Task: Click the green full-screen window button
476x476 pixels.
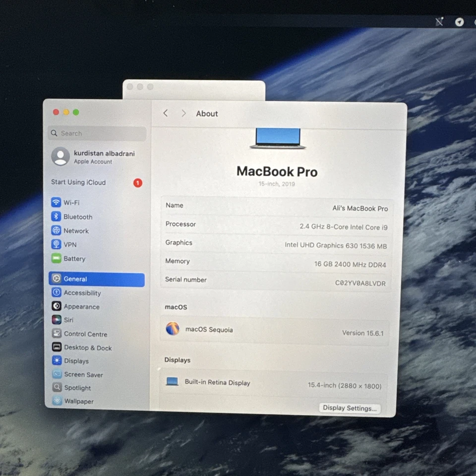Action: (76, 113)
